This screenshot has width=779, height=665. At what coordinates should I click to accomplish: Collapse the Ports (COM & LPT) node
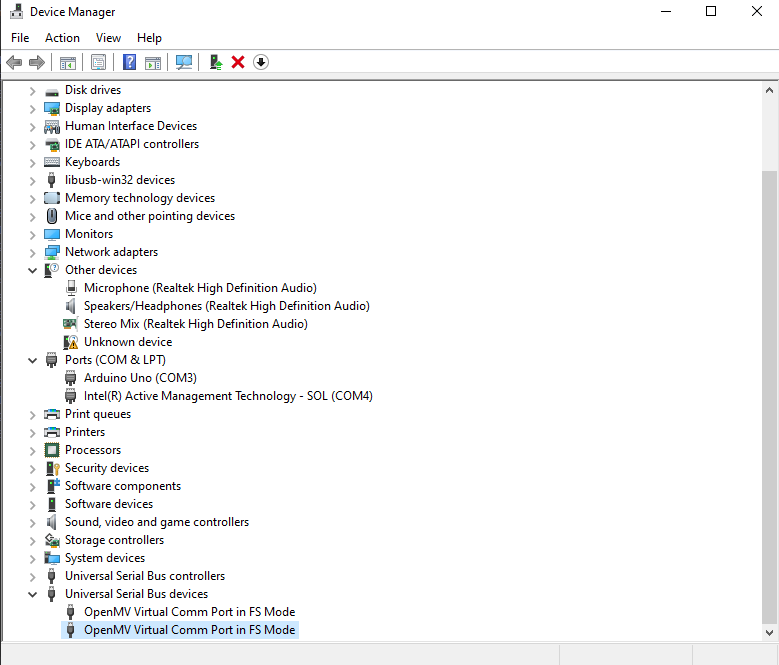(32, 361)
